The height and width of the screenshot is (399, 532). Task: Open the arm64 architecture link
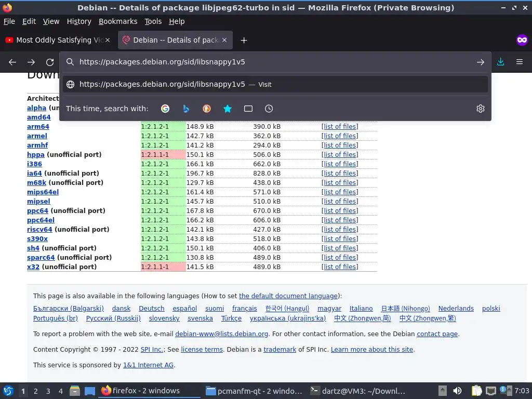[38, 127]
